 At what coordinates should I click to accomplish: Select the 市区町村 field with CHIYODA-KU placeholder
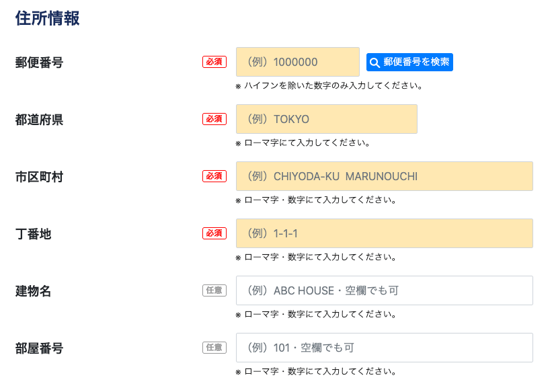385,176
